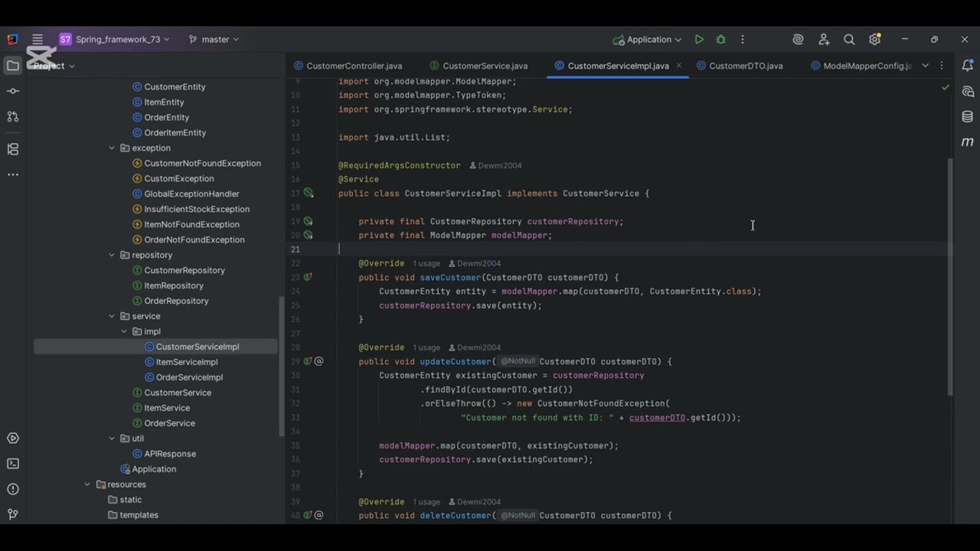Collapse the exception folder
The width and height of the screenshot is (980, 551).
(x=112, y=148)
